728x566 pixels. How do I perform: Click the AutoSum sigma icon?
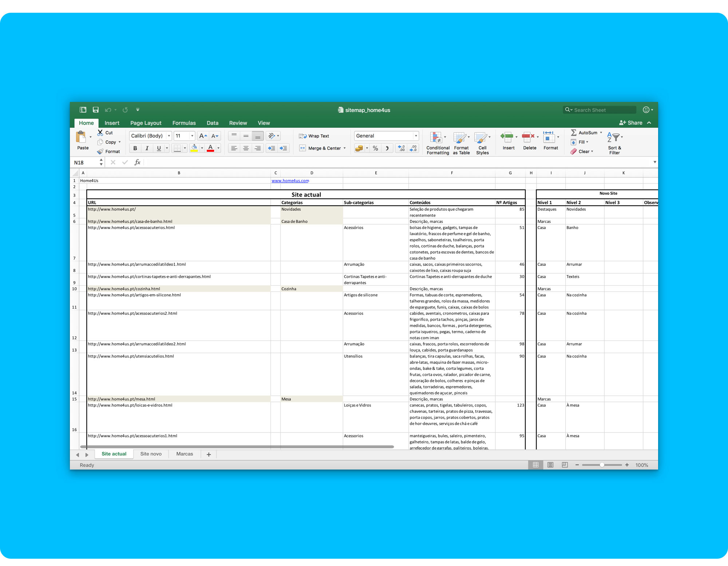pyautogui.click(x=574, y=132)
